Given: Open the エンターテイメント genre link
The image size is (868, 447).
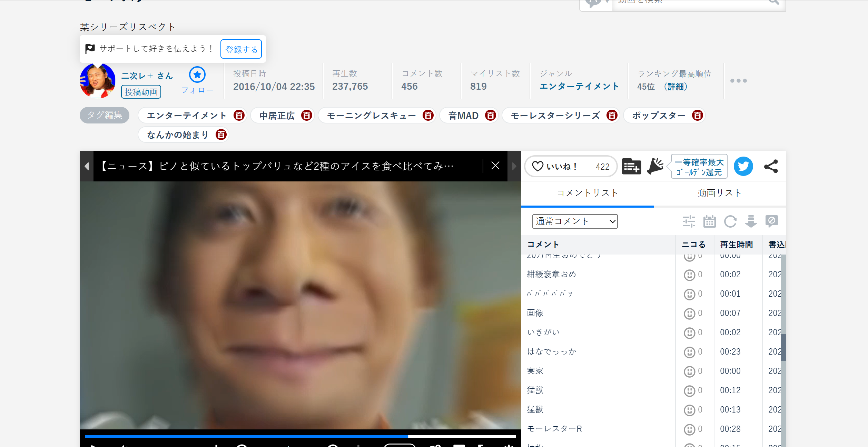Looking at the screenshot, I should point(579,86).
